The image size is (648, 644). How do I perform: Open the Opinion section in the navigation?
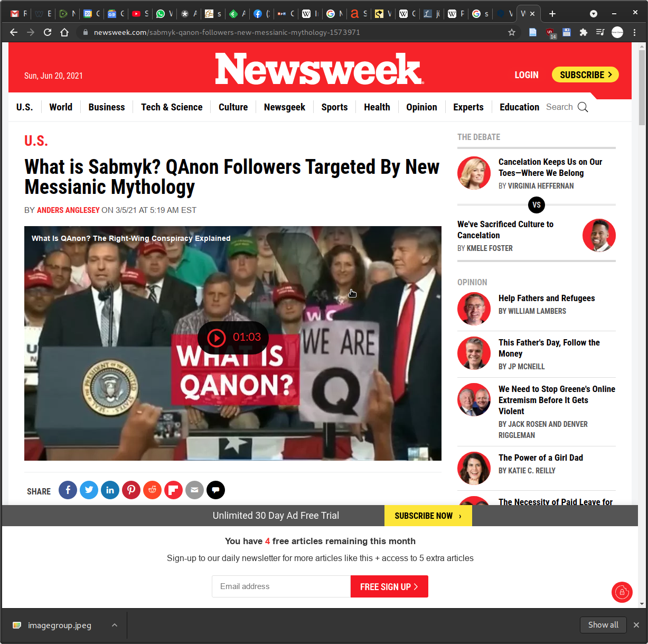[421, 107]
